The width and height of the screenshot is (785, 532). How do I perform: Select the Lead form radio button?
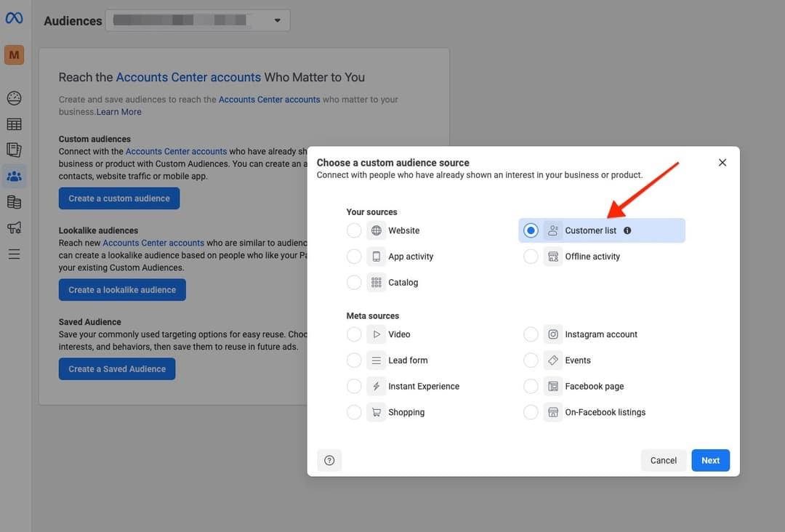(354, 360)
